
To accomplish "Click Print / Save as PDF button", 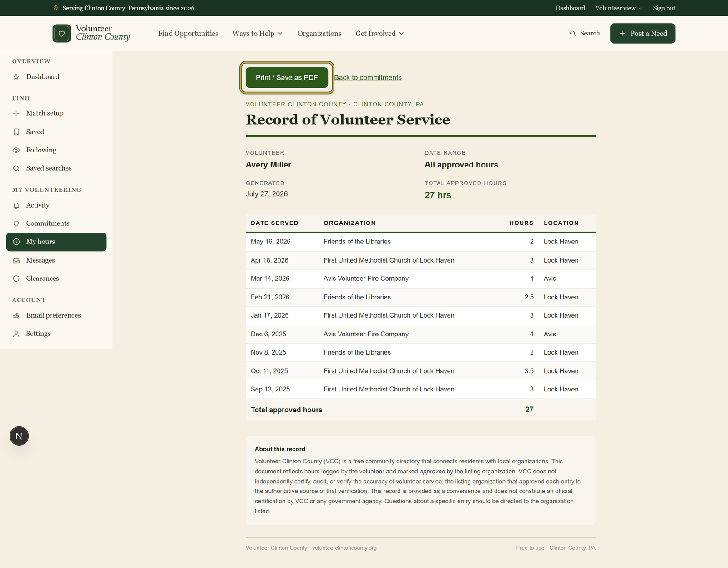I will point(287,78).
